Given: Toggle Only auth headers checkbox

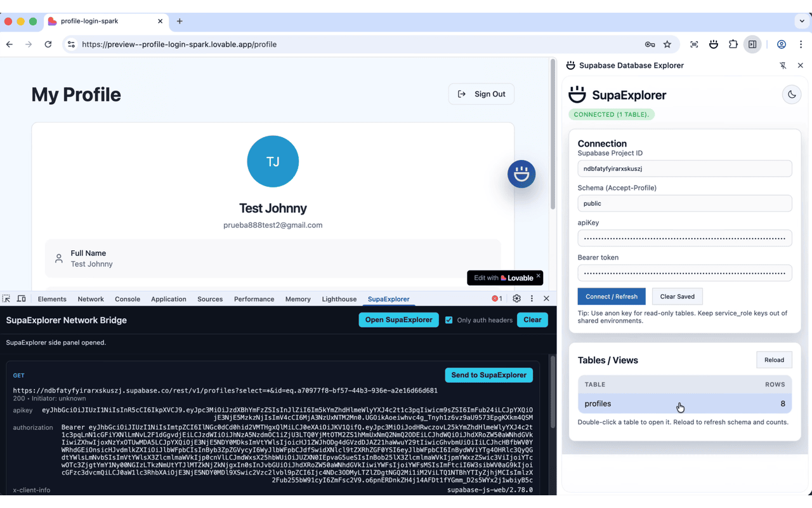Looking at the screenshot, I should click(x=449, y=320).
